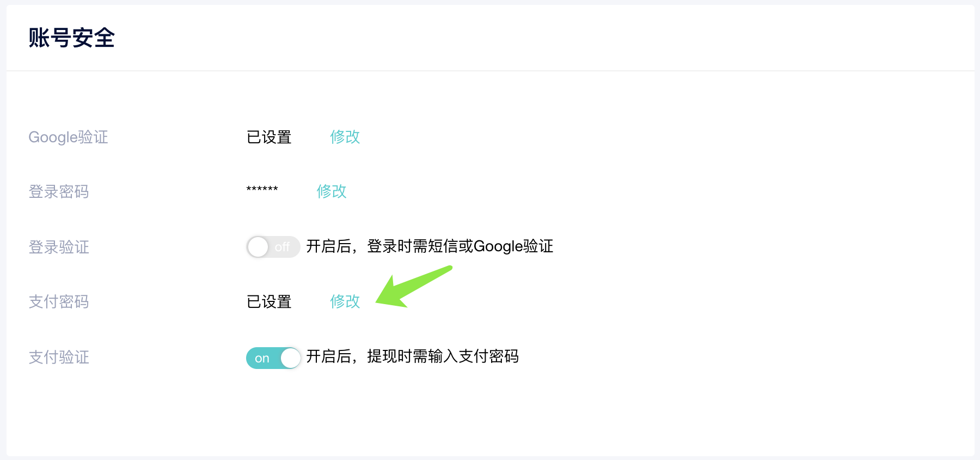980x460 pixels.
Task: Click the 支付密码 row label
Action: [x=59, y=302]
